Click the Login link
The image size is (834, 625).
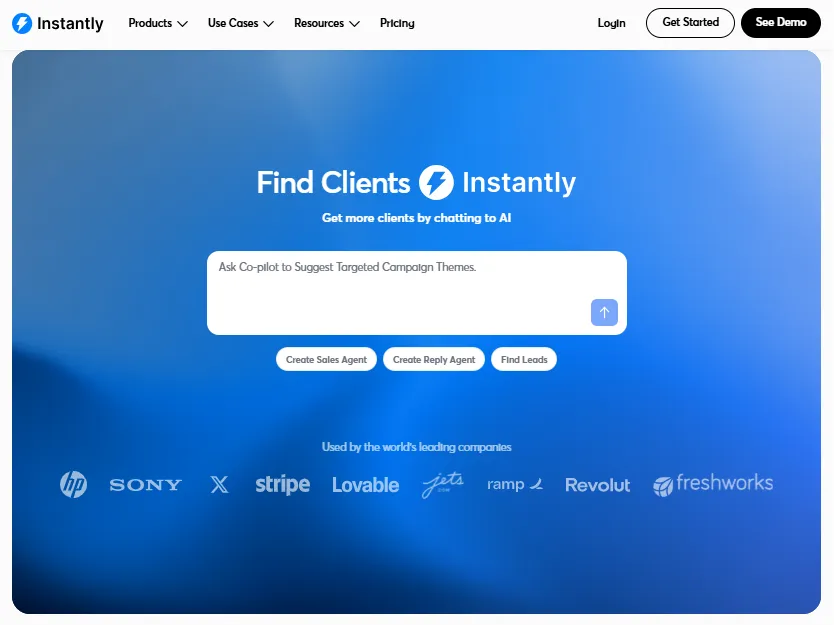coord(611,23)
